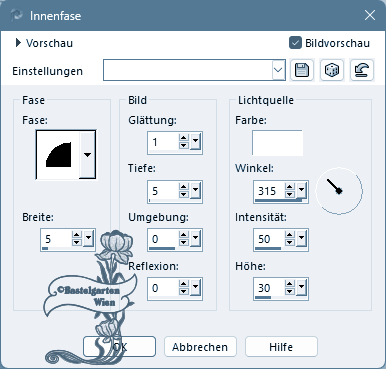Click into the Reflexion value field
The image size is (386, 369).
click(x=163, y=288)
